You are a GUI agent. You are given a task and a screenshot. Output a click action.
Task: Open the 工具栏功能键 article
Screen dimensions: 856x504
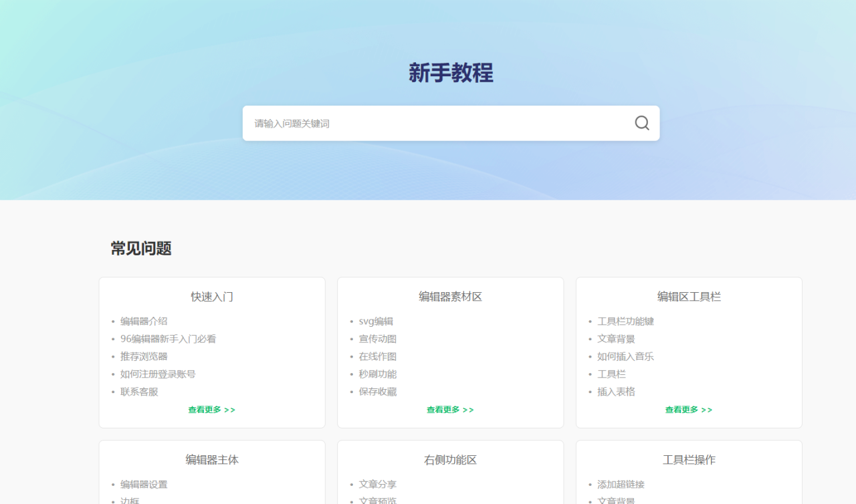(625, 322)
